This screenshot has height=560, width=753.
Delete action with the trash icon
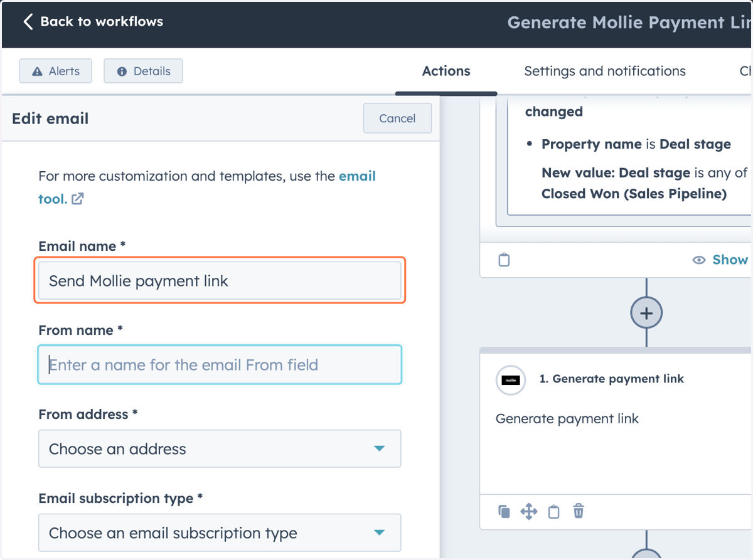(579, 512)
